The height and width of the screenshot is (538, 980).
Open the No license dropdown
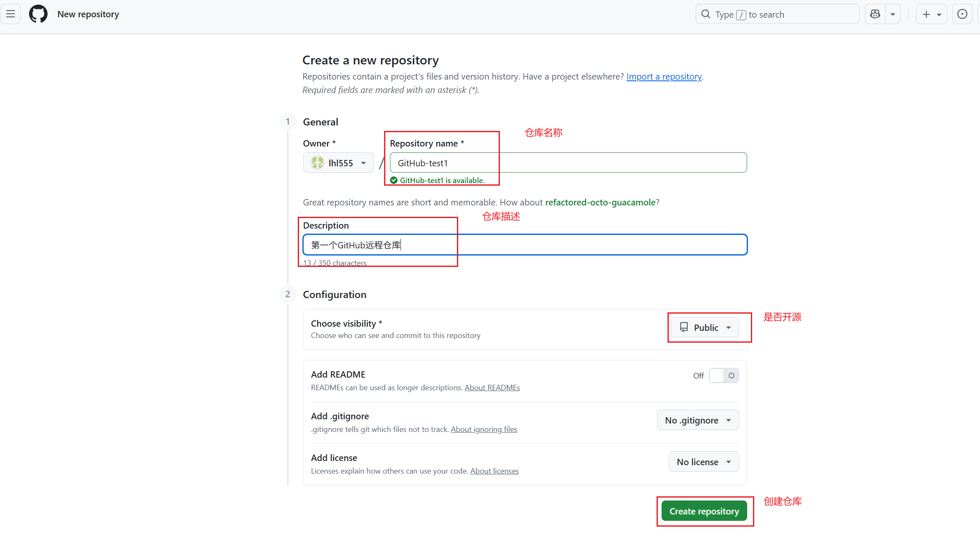click(x=704, y=462)
